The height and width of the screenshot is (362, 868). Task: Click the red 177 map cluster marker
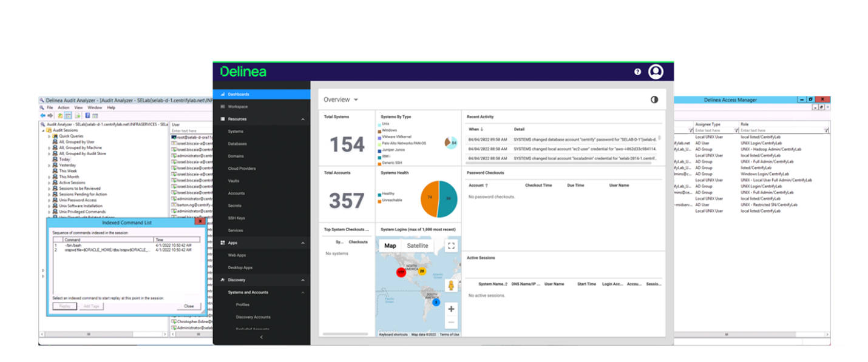click(x=401, y=273)
